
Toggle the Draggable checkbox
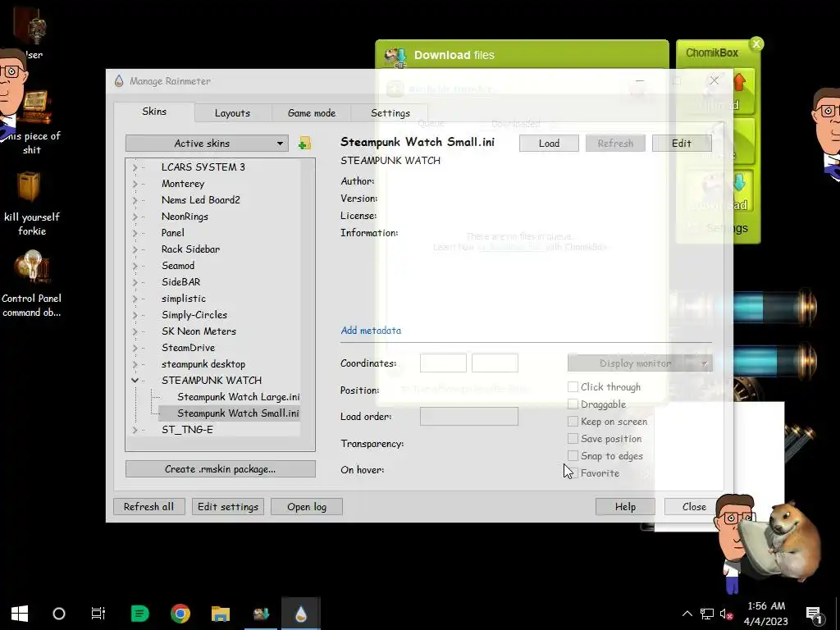pos(573,404)
